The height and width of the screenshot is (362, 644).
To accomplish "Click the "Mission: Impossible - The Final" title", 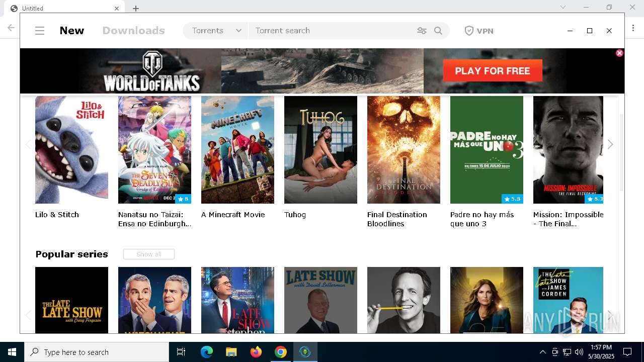I will 568,219.
